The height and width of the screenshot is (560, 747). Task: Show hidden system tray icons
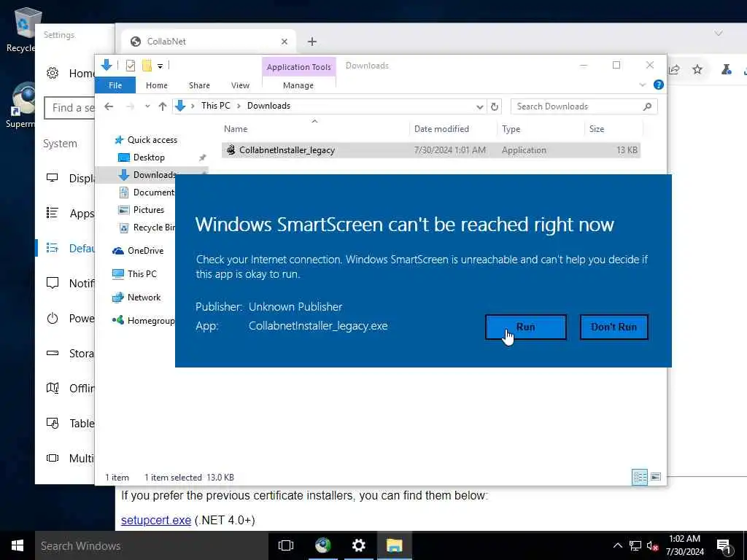tap(617, 545)
